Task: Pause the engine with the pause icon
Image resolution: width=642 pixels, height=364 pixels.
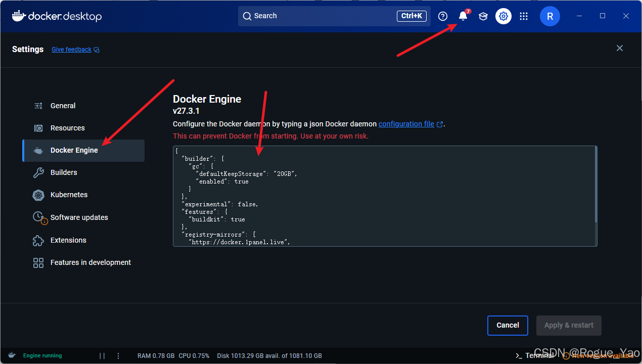Action: coord(102,355)
